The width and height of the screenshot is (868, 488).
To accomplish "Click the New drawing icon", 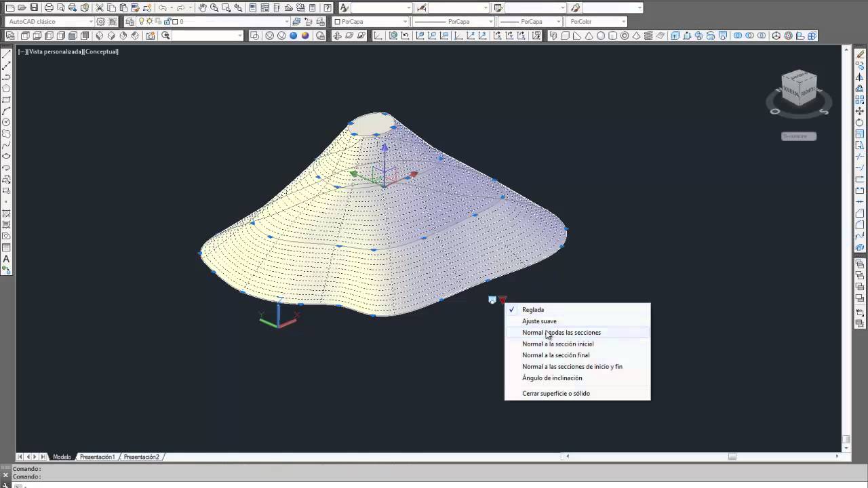I will coord(9,7).
